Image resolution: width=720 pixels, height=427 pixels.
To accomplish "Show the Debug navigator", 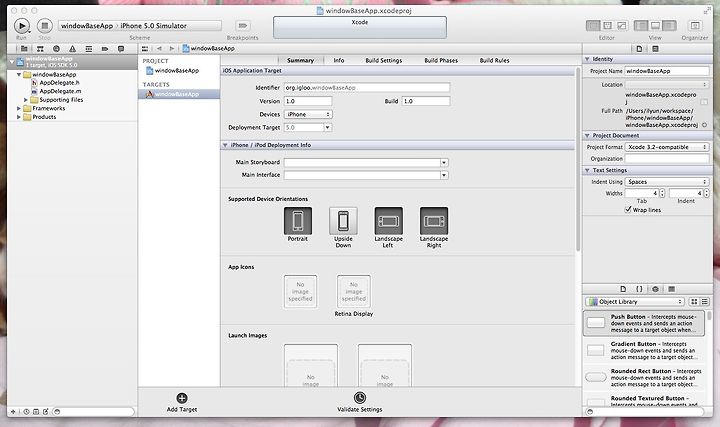I will (89, 49).
